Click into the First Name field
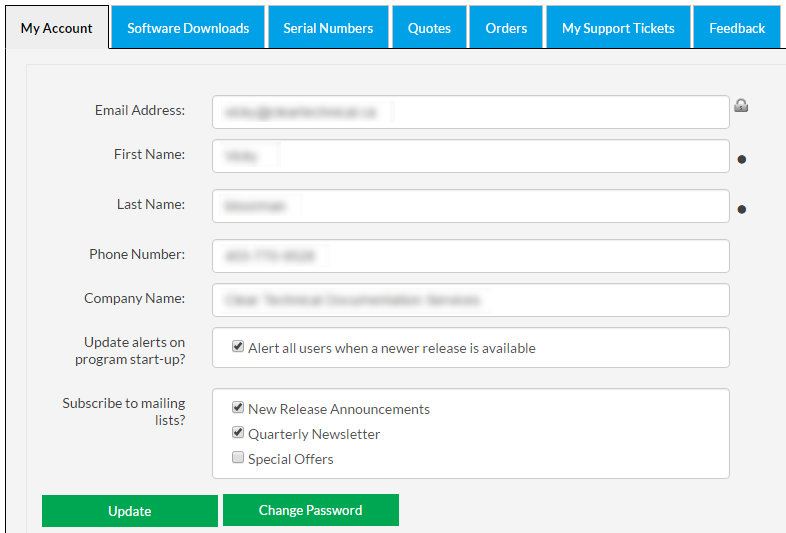Viewport: 786px width, 533px height. (x=471, y=156)
